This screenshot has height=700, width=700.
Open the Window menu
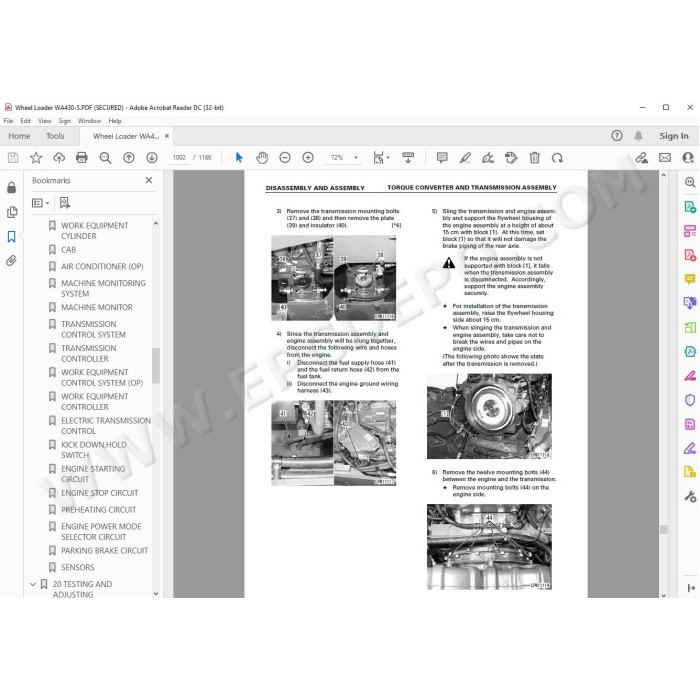tap(89, 121)
